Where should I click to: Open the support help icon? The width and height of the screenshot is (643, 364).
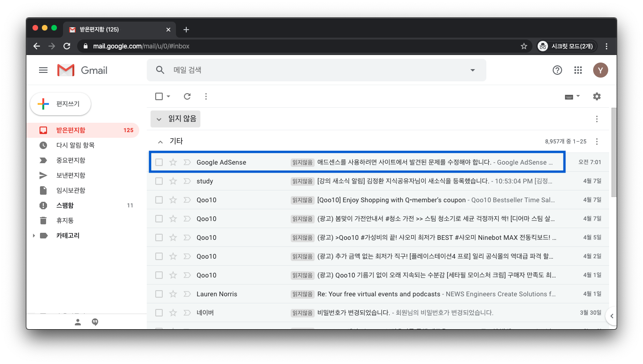tap(557, 70)
